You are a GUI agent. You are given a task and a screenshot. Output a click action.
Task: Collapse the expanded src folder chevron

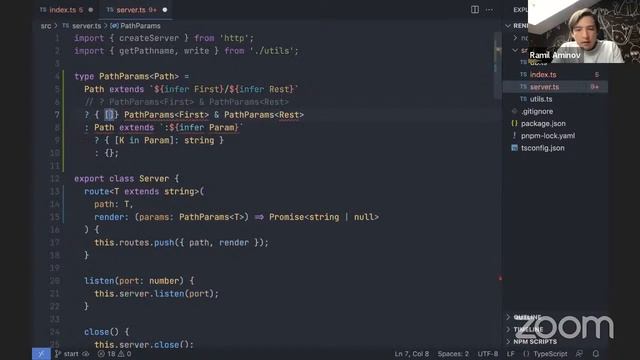click(515, 50)
